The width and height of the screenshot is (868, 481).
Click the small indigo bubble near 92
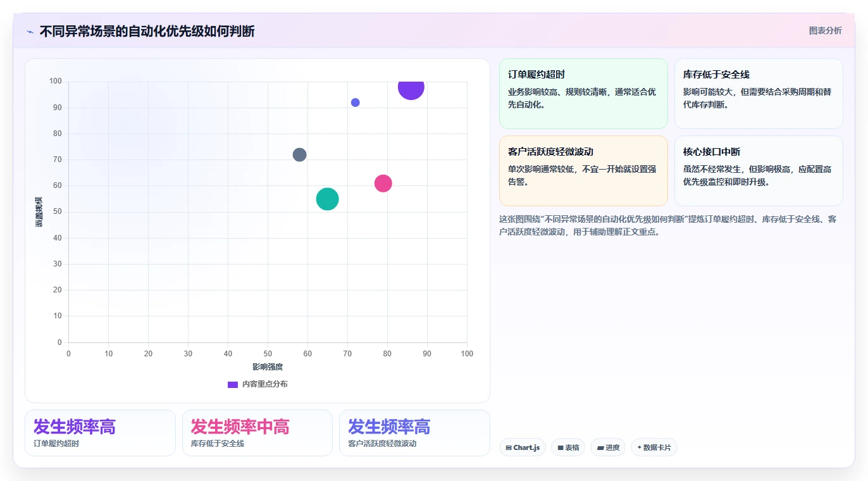click(x=355, y=103)
